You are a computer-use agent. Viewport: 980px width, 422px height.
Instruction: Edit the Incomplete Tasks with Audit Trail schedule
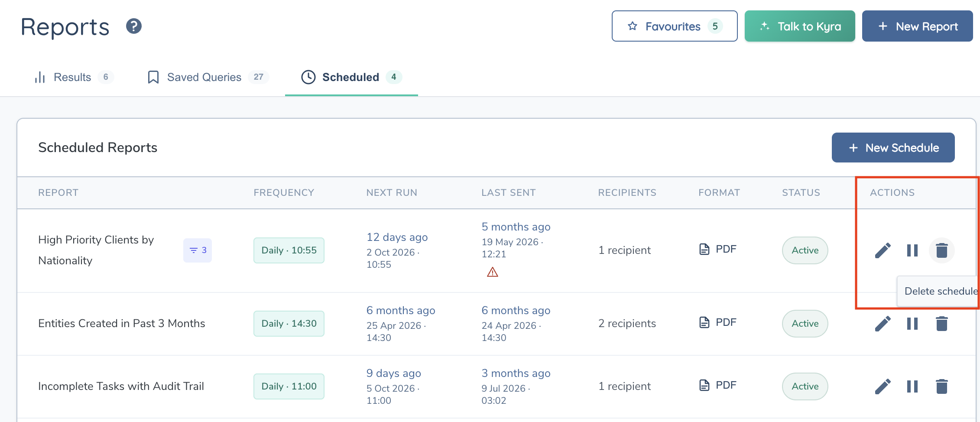tap(883, 386)
